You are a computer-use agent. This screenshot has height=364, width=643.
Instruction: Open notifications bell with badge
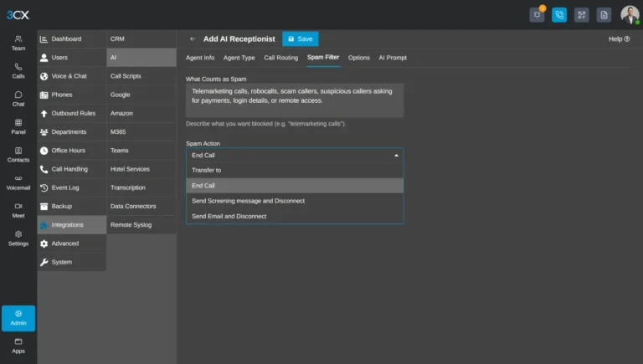537,15
